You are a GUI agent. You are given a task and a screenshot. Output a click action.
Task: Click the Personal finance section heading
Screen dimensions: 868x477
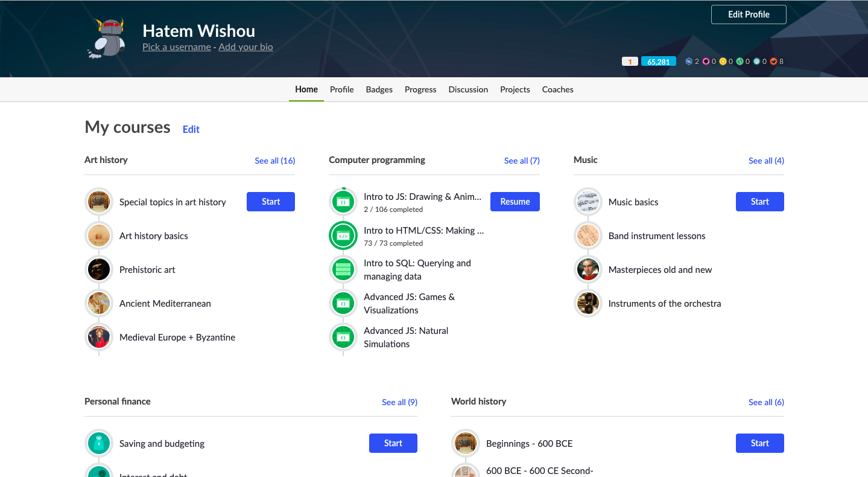click(x=118, y=402)
